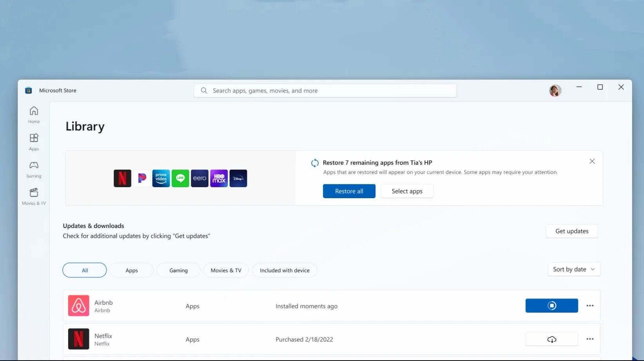Click the Microsoft Store logo icon
This screenshot has width=644, height=361.
coord(28,91)
